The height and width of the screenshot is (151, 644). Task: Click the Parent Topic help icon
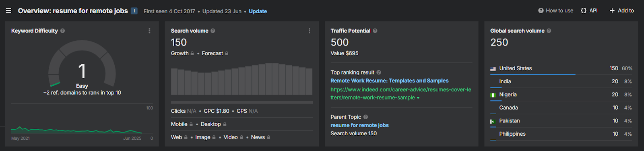[x=366, y=117]
